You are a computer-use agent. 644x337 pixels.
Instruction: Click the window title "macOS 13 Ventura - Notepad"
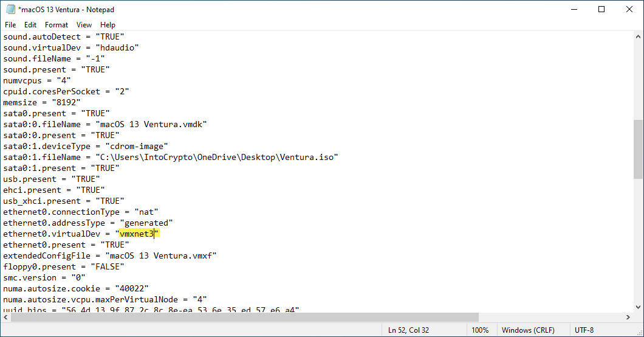66,10
